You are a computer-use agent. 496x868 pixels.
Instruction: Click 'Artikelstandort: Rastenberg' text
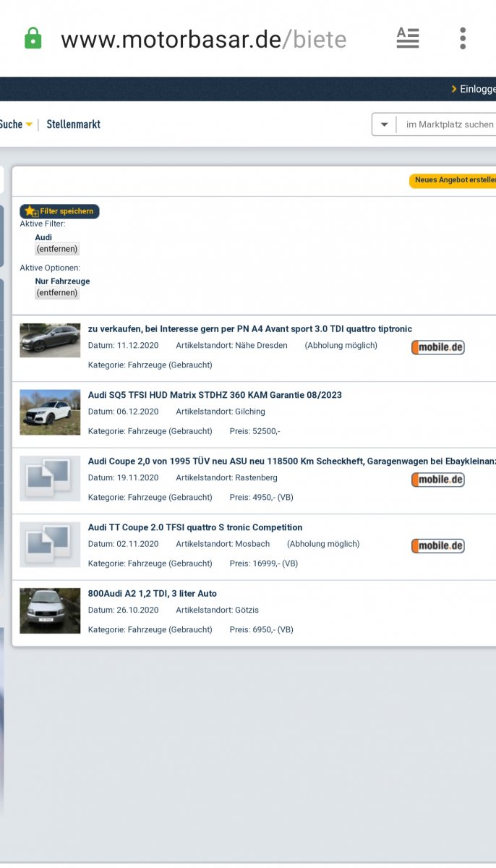click(226, 478)
